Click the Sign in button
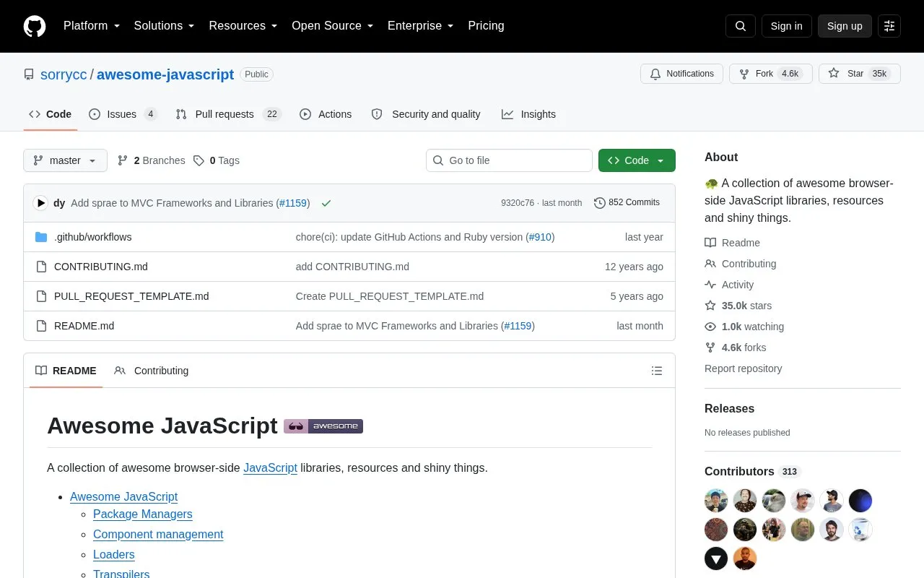The width and height of the screenshot is (924, 578). coord(786,26)
